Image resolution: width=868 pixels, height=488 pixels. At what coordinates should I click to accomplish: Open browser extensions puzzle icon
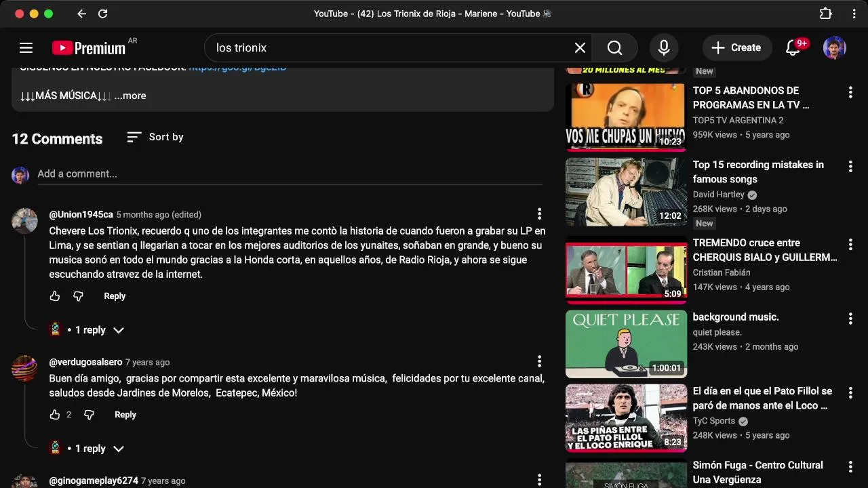(825, 14)
